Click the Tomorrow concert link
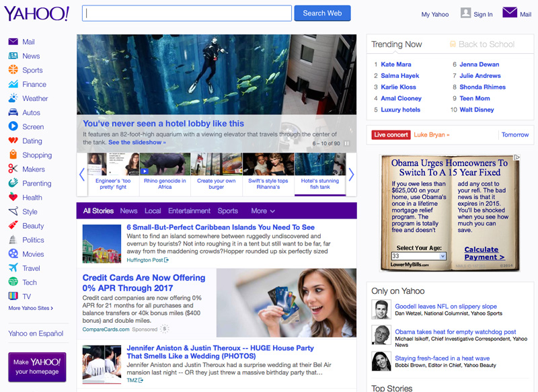This screenshot has width=538, height=392. [515, 134]
